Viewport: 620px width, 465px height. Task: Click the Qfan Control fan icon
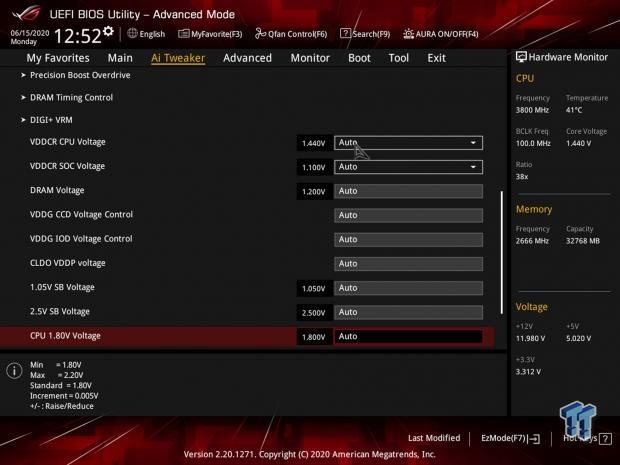(x=260, y=34)
